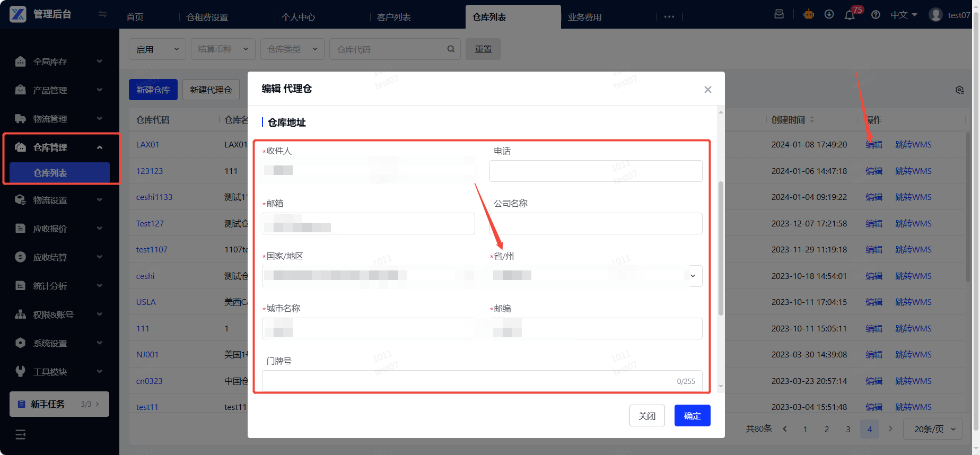
Task: Go to the next page arrow
Action: (x=890, y=428)
